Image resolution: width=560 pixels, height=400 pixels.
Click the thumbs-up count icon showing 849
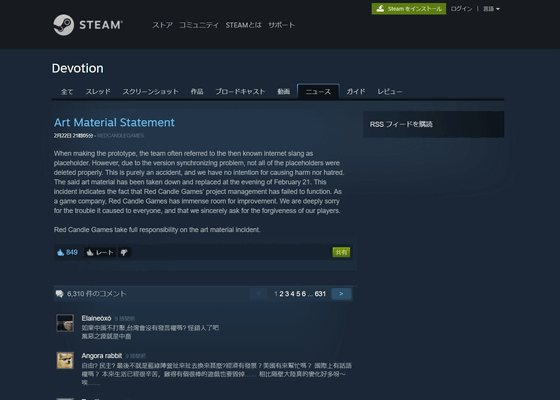pyautogui.click(x=60, y=253)
